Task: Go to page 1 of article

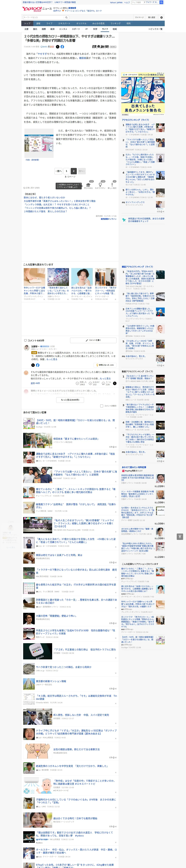Action: (x=66, y=171)
